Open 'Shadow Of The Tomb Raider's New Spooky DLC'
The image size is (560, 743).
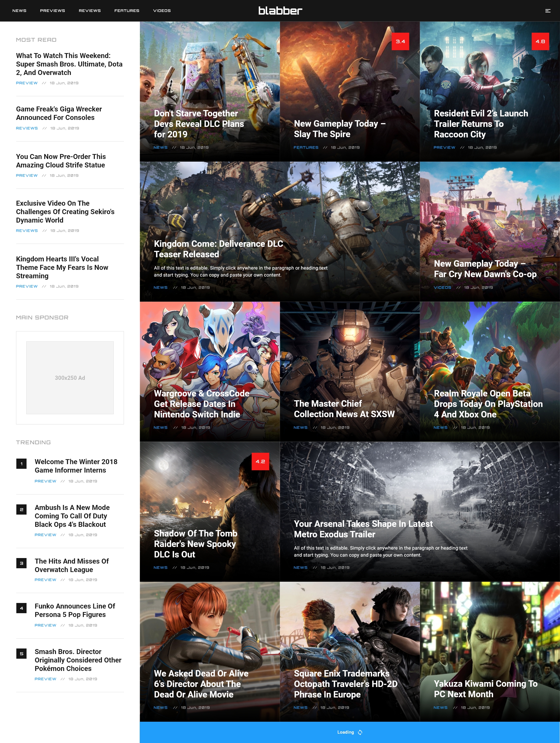pos(195,544)
